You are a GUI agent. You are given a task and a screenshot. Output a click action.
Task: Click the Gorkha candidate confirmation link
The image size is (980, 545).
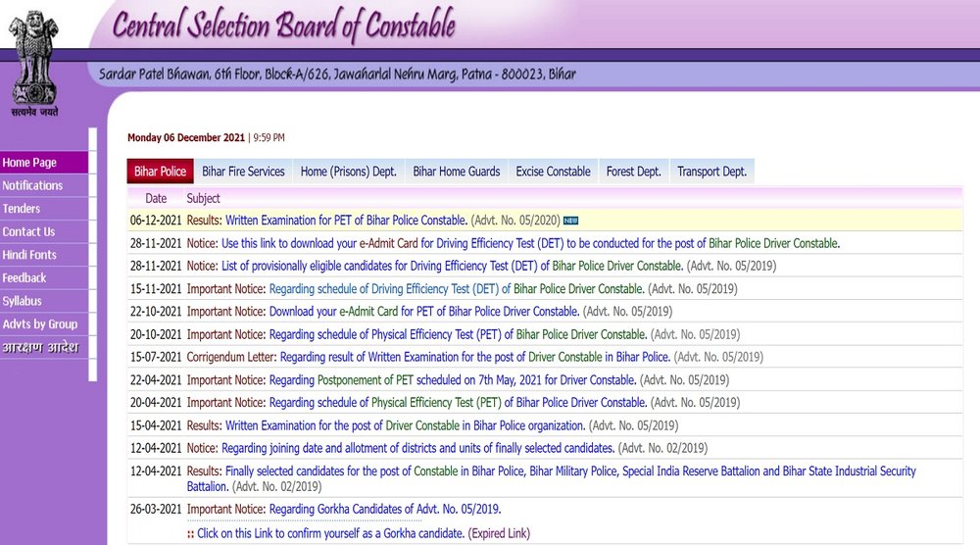[x=330, y=532]
